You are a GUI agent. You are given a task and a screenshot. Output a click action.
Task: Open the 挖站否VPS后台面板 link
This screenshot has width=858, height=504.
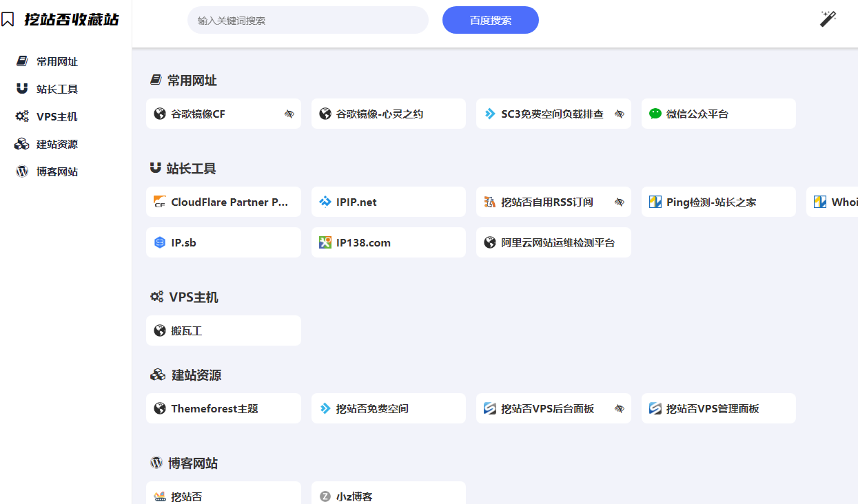click(553, 408)
